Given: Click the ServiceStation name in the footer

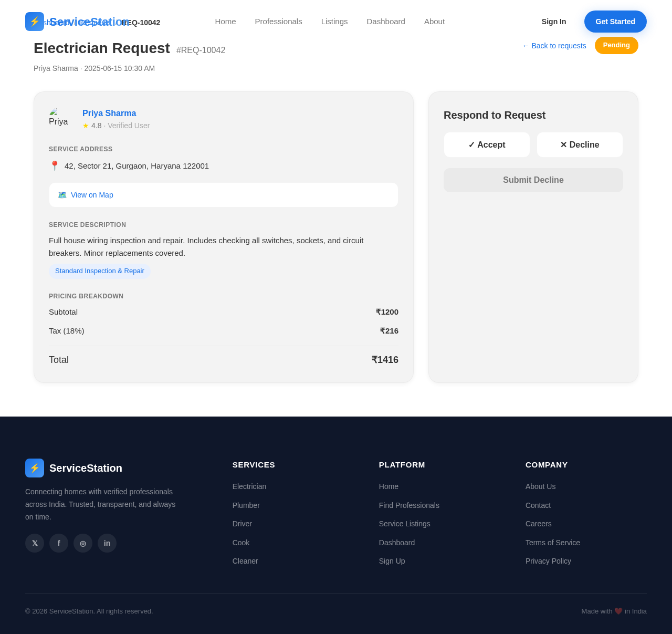Looking at the screenshot, I should pyautogui.click(x=86, y=468).
